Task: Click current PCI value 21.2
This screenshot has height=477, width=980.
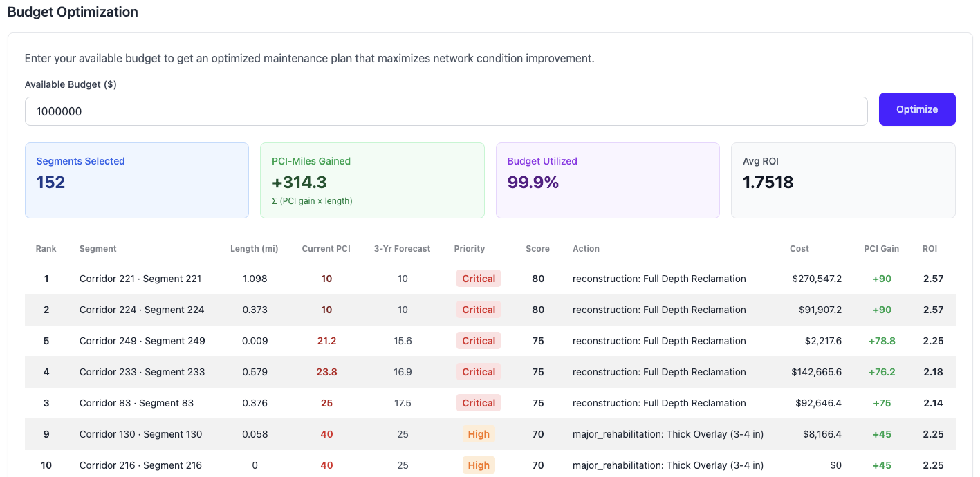Action: point(326,341)
